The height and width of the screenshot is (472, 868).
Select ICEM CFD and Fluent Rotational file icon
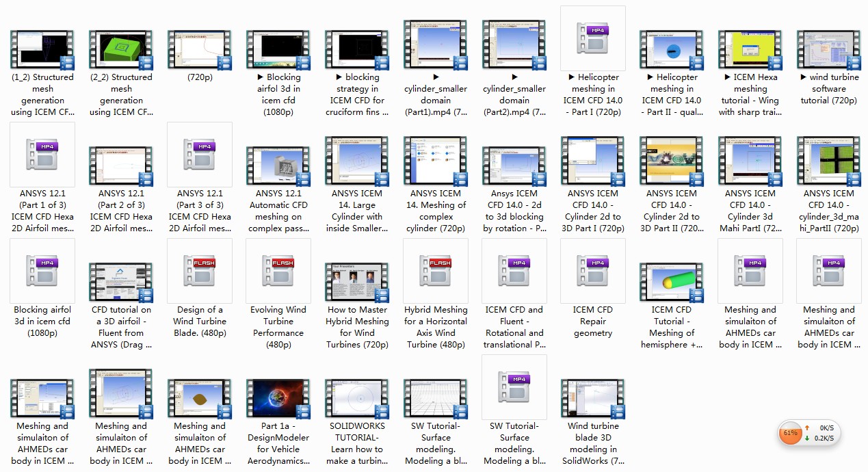(x=514, y=270)
